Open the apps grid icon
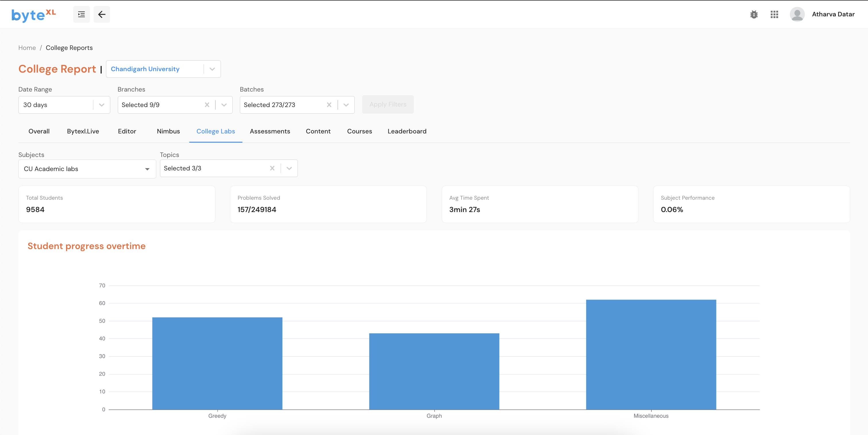The image size is (868, 435). pyautogui.click(x=774, y=14)
